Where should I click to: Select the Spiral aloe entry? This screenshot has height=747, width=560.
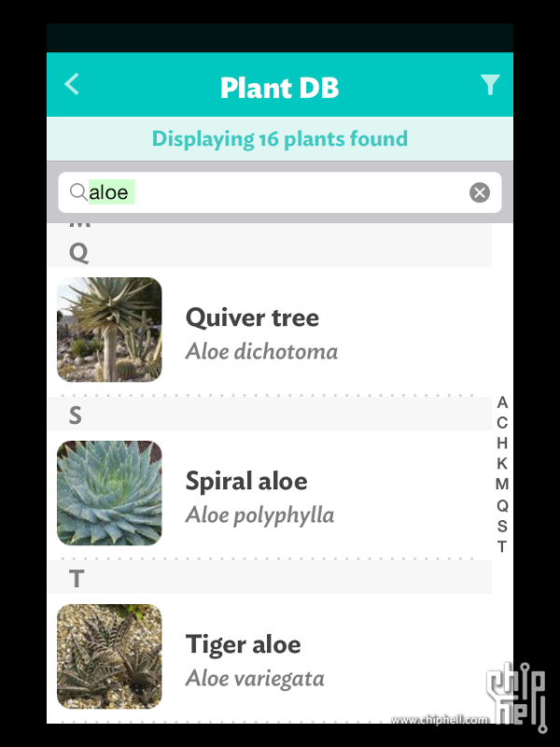coord(269,494)
